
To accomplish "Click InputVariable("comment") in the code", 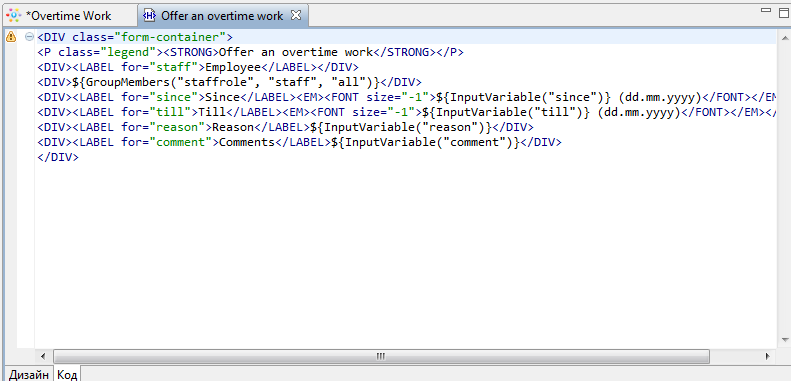I will (x=425, y=142).
